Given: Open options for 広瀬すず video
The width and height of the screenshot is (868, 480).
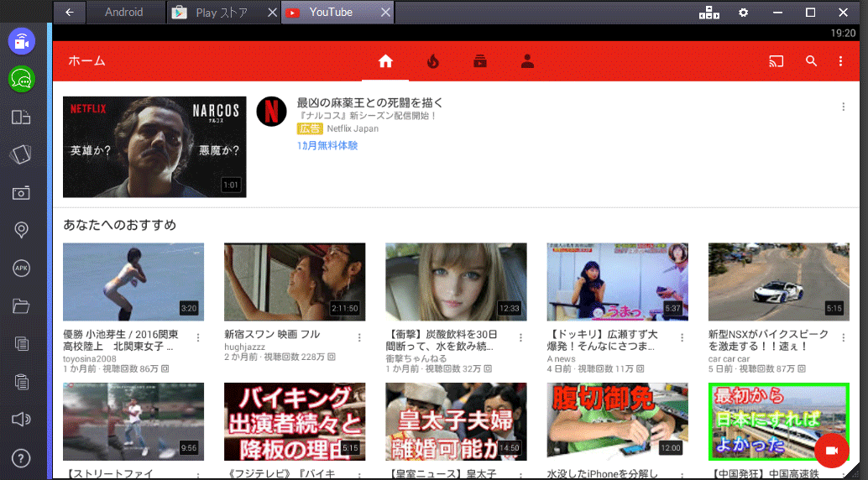Looking at the screenshot, I should point(682,337).
